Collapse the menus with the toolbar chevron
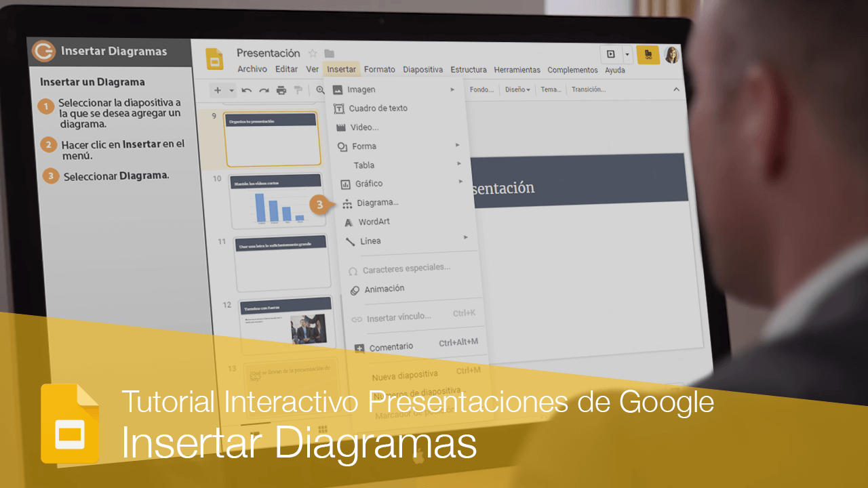 (x=676, y=89)
